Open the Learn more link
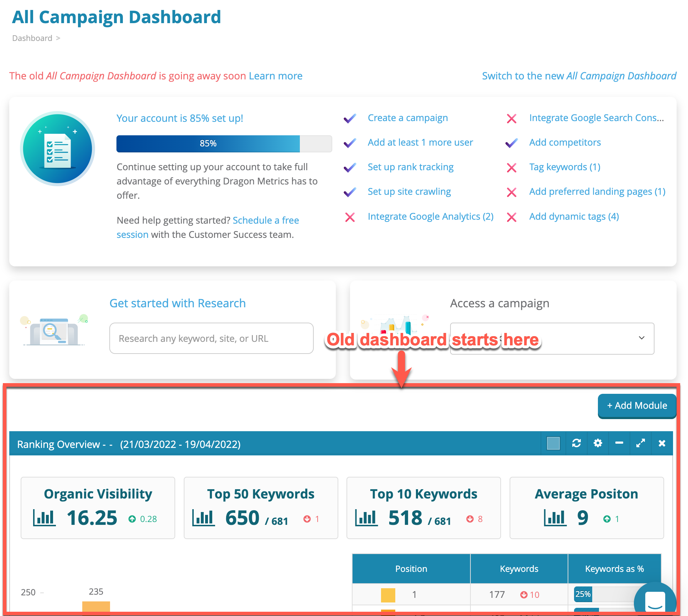 [x=276, y=76]
